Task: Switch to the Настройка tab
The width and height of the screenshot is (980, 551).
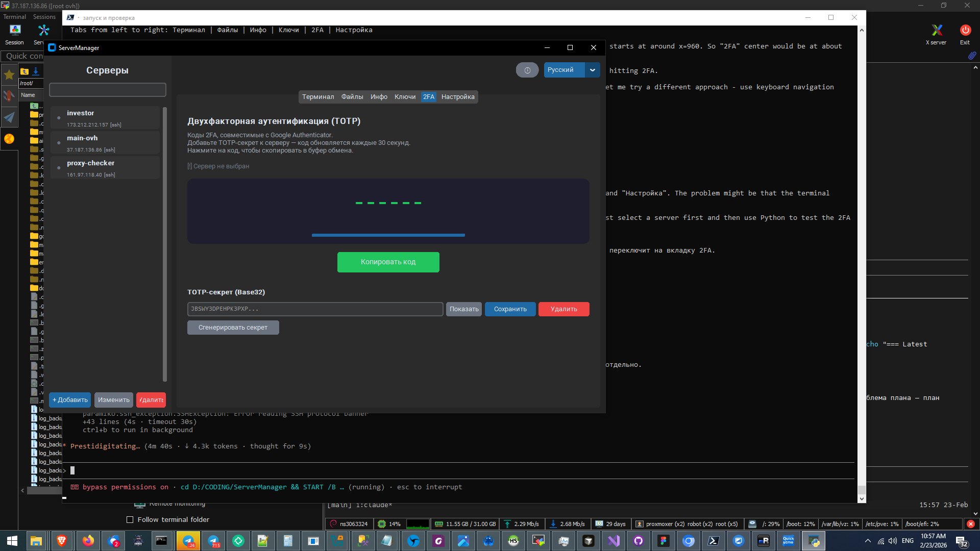Action: click(457, 97)
